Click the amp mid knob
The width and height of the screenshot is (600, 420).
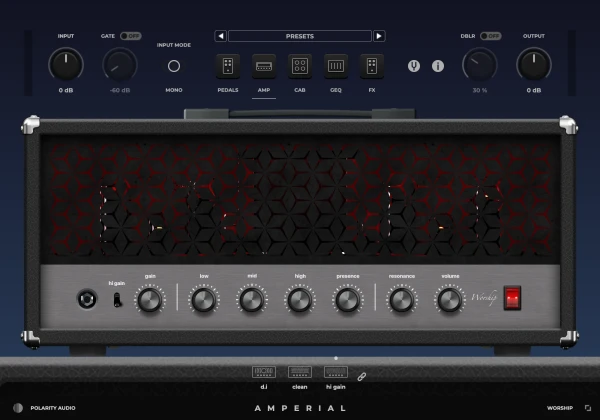coord(251,300)
